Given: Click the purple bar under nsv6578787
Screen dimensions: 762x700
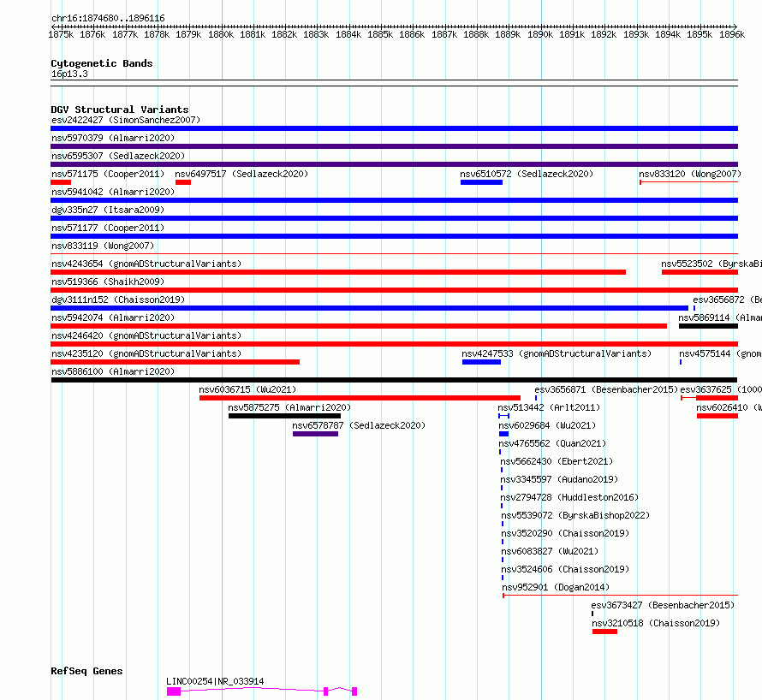Looking at the screenshot, I should (x=315, y=434).
